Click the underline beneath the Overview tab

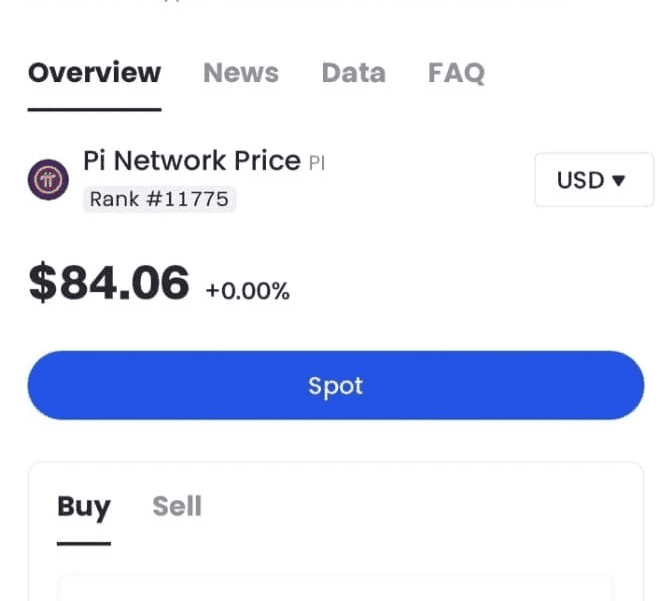tap(94, 110)
